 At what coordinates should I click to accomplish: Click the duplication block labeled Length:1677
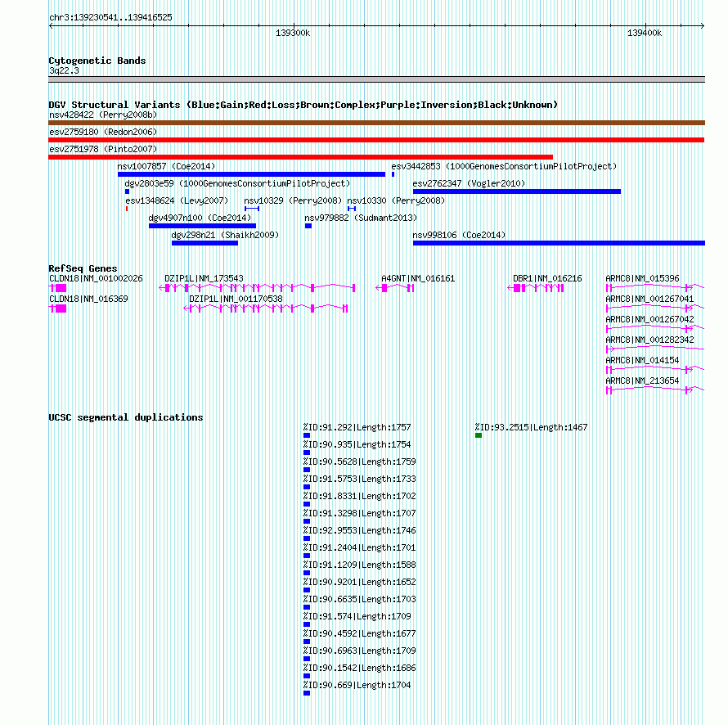pos(307,642)
